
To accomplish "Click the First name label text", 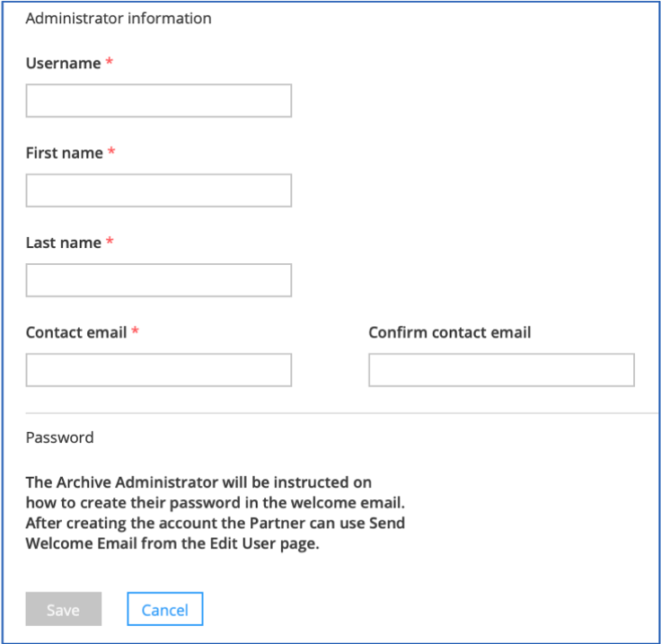I will (x=64, y=153).
